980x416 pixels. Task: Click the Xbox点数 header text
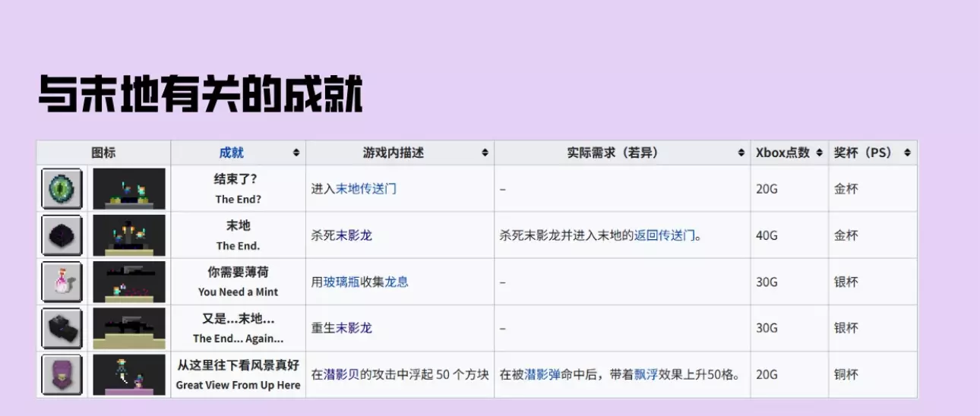(x=782, y=153)
